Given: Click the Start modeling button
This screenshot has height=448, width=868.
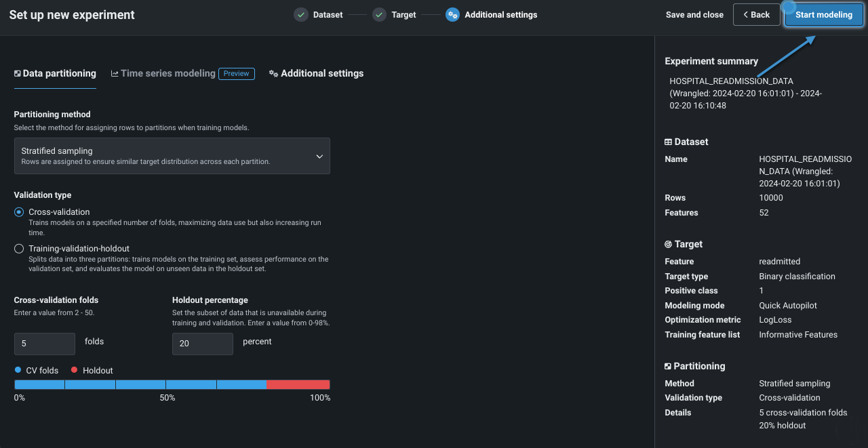Looking at the screenshot, I should coord(823,15).
